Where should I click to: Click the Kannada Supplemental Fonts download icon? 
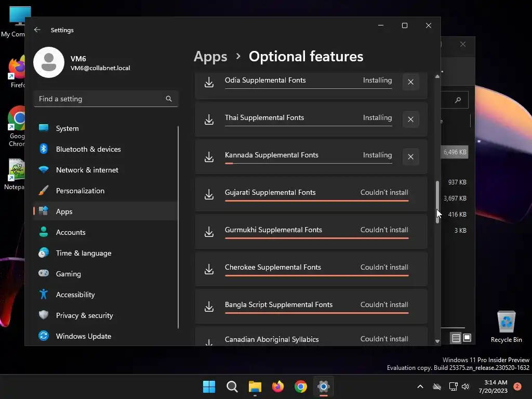click(x=209, y=157)
